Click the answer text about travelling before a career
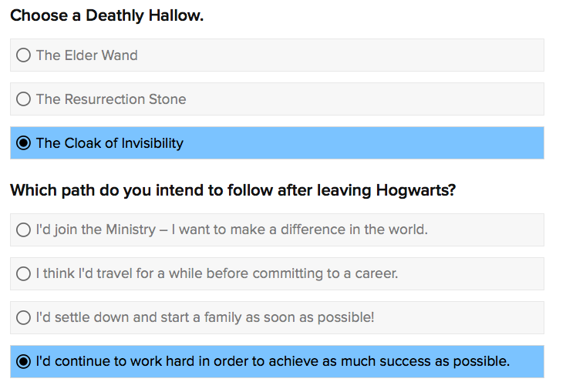This screenshot has width=566, height=392. tap(217, 273)
